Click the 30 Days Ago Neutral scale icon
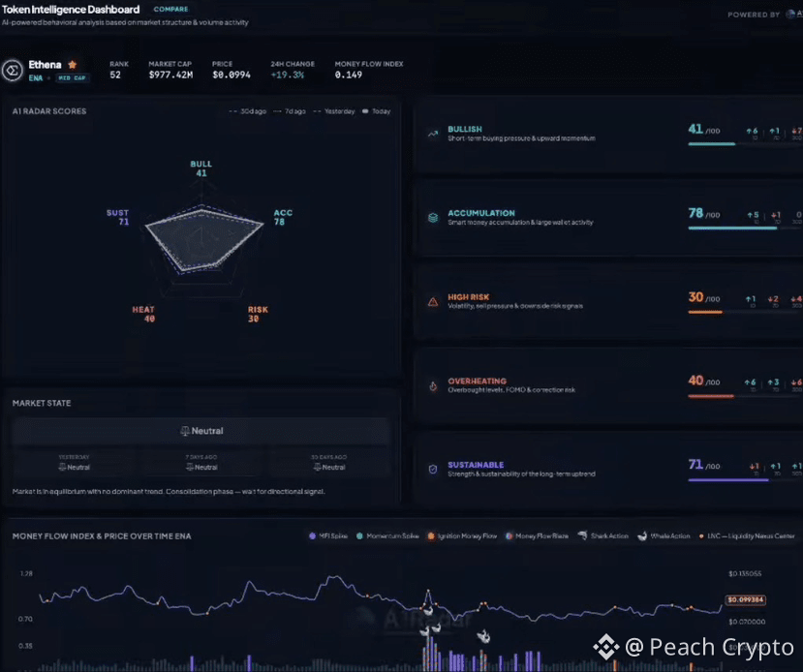This screenshot has height=672, width=803. coord(317,467)
